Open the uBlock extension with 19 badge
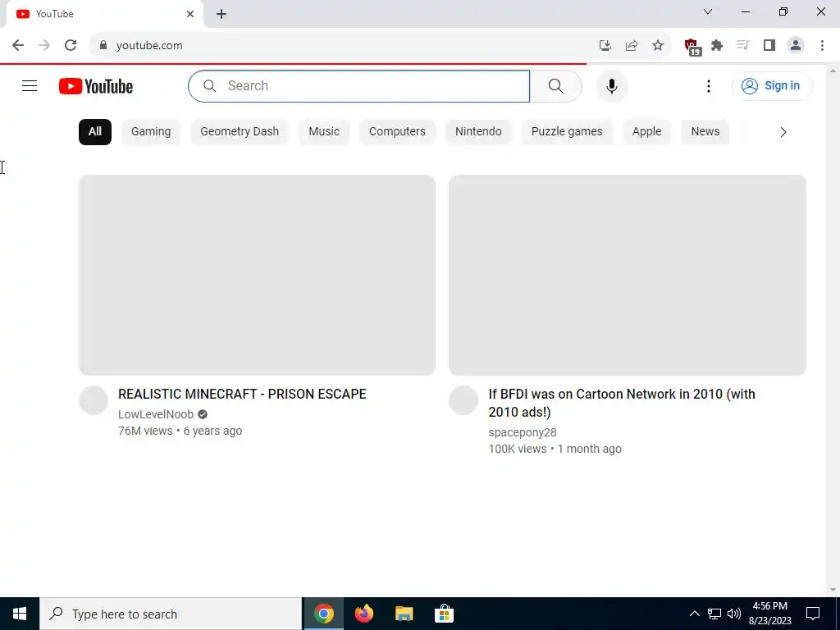The image size is (840, 630). pos(692,47)
